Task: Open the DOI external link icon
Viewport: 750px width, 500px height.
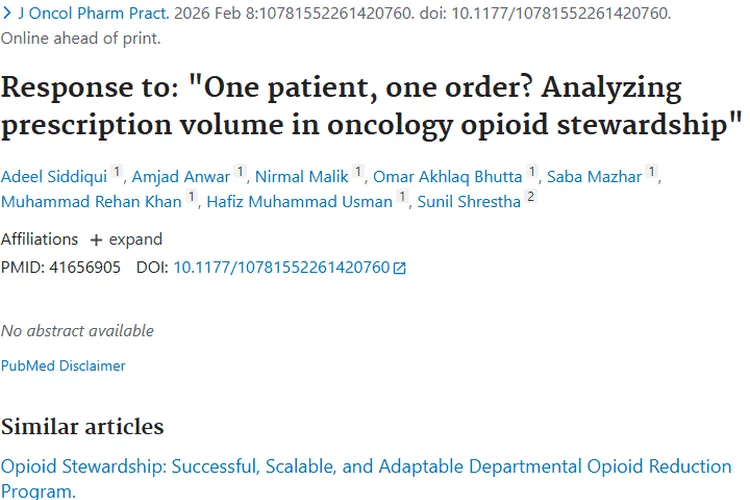Action: [400, 268]
